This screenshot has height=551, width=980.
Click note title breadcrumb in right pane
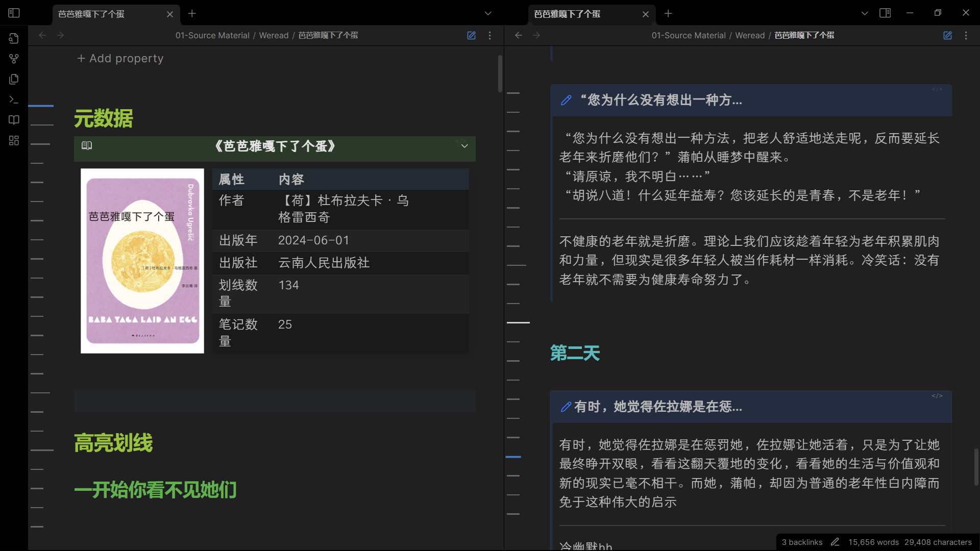click(x=804, y=35)
